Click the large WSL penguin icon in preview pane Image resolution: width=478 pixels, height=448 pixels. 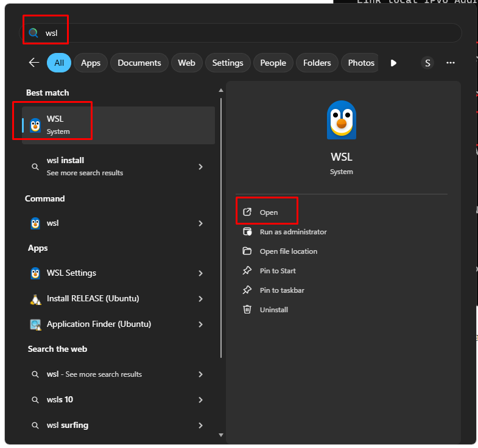[342, 120]
